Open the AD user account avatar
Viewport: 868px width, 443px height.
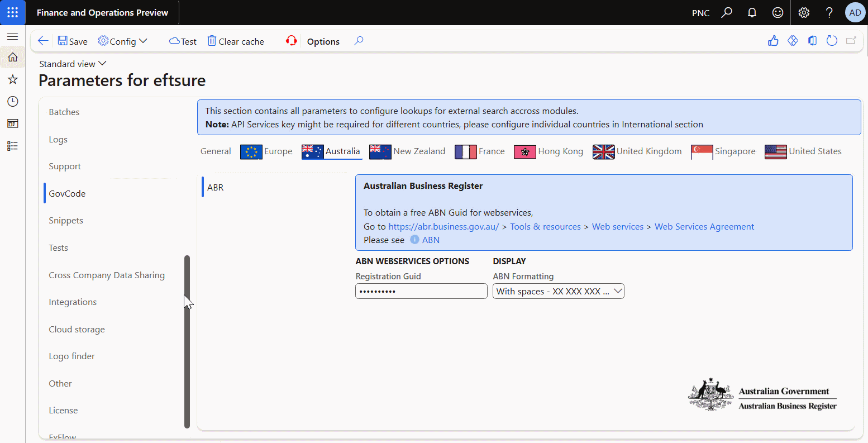(855, 12)
